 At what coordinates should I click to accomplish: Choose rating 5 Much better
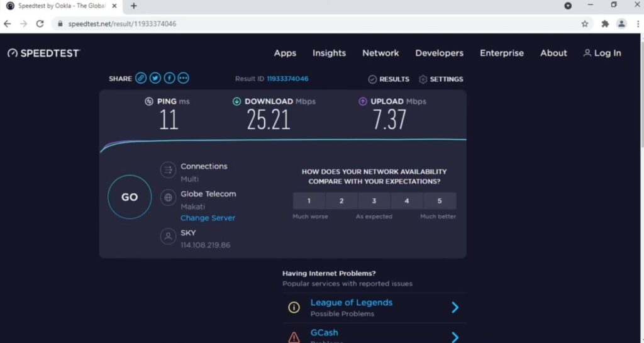440,201
